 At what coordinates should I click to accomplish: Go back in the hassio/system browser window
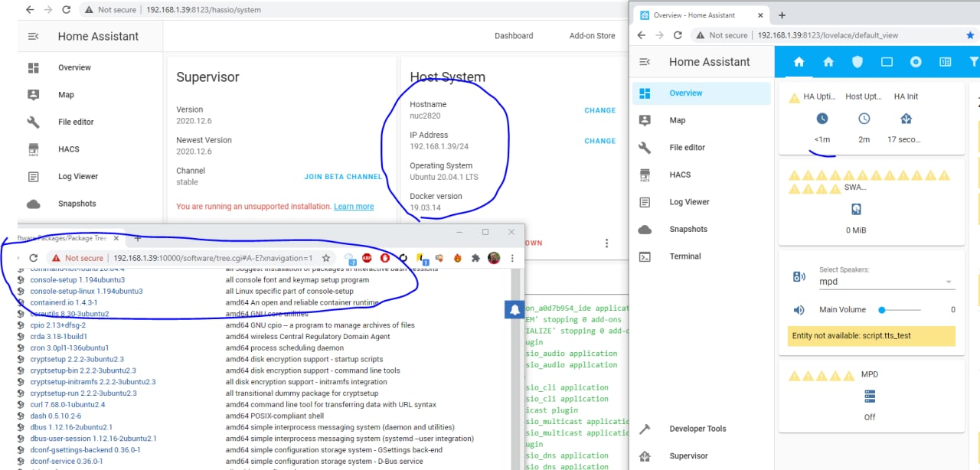[29, 10]
